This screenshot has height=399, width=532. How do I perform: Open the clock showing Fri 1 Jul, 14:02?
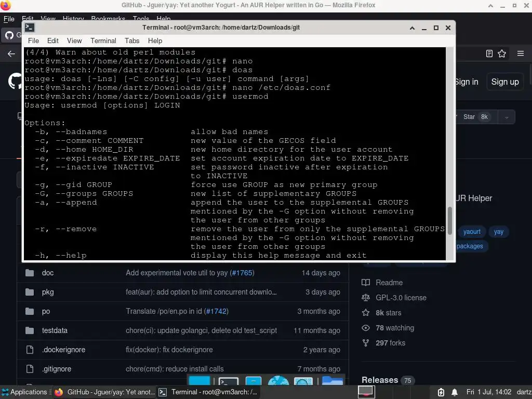coord(489,392)
